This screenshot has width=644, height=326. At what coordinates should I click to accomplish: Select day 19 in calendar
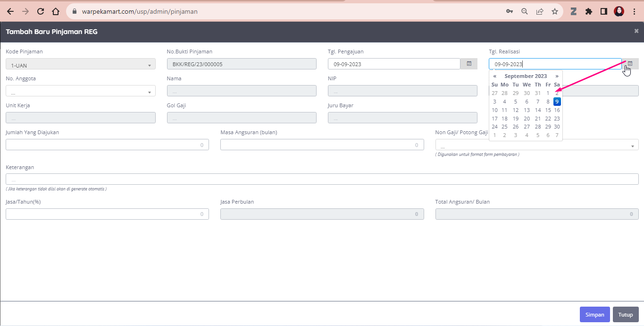tap(516, 119)
